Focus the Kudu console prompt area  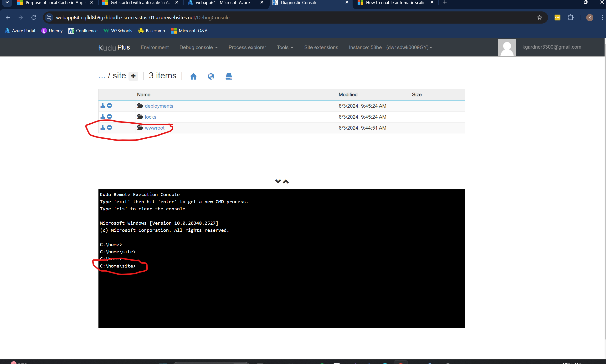click(282, 258)
